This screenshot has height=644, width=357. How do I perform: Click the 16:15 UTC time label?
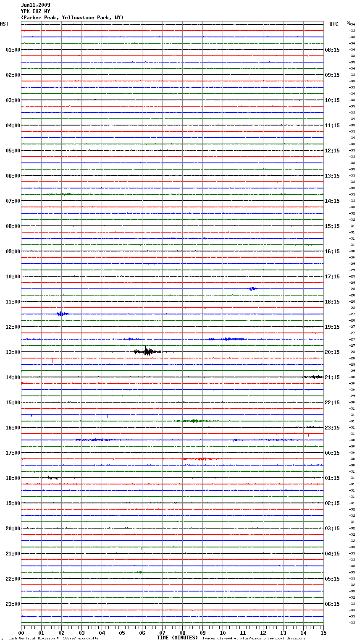coord(332,251)
